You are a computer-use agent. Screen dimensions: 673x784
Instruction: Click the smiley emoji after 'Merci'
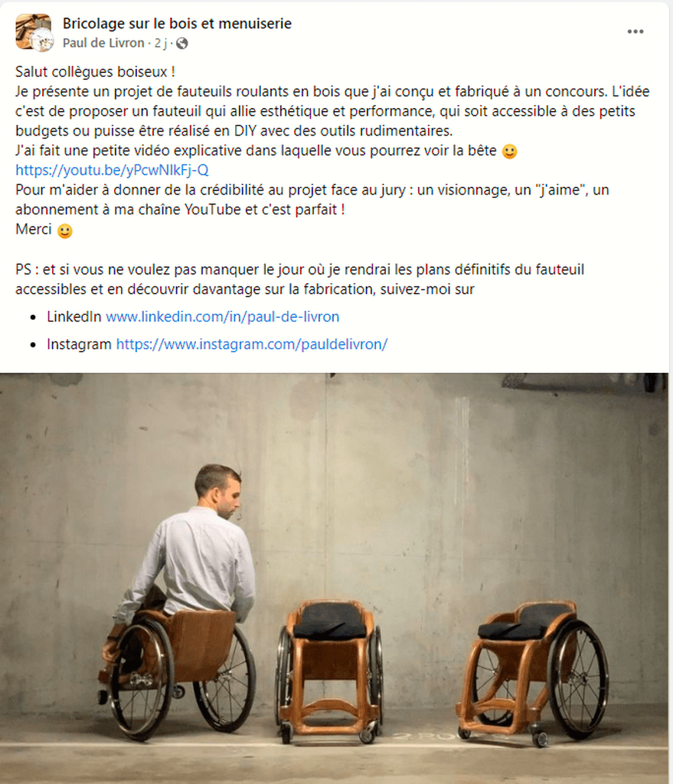[64, 230]
